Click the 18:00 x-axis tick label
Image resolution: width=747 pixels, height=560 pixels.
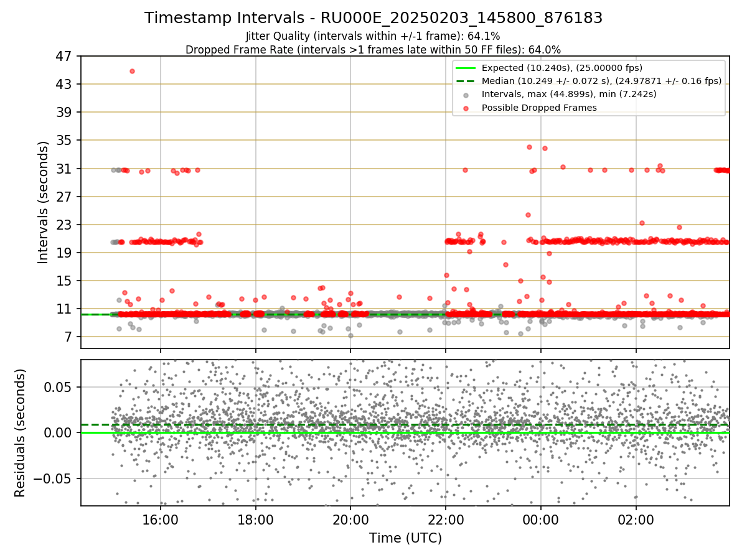point(256,519)
